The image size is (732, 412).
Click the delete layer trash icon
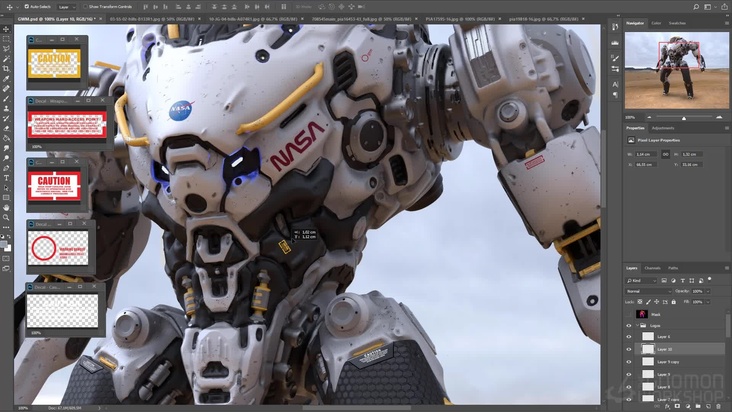[x=718, y=406]
